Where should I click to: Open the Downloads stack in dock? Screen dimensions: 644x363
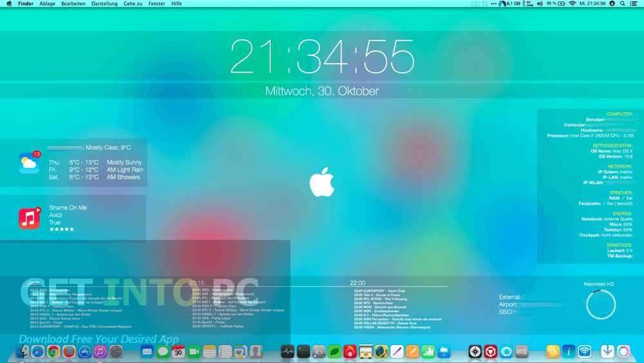tap(607, 351)
